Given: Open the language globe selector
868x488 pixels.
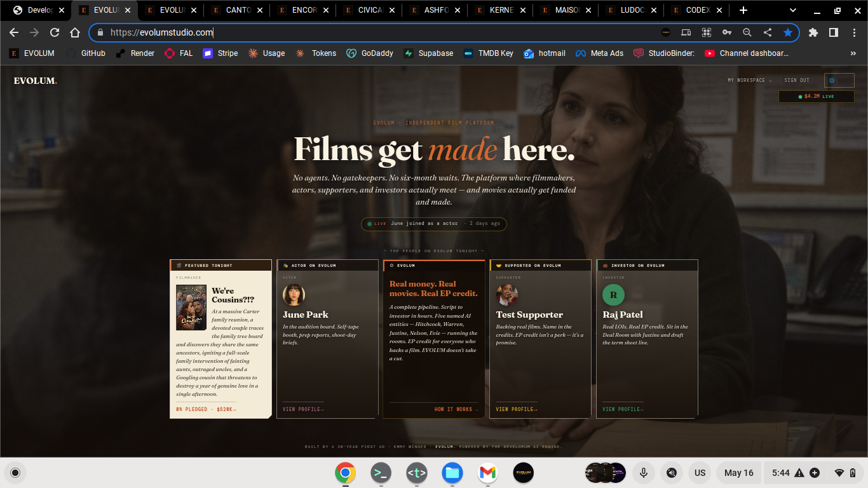Looking at the screenshot, I should 839,81.
